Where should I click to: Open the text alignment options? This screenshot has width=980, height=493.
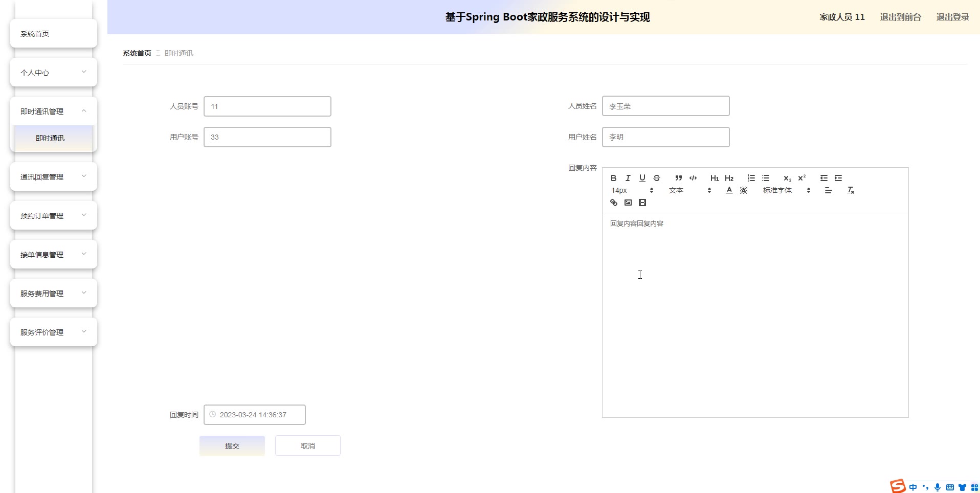(829, 190)
